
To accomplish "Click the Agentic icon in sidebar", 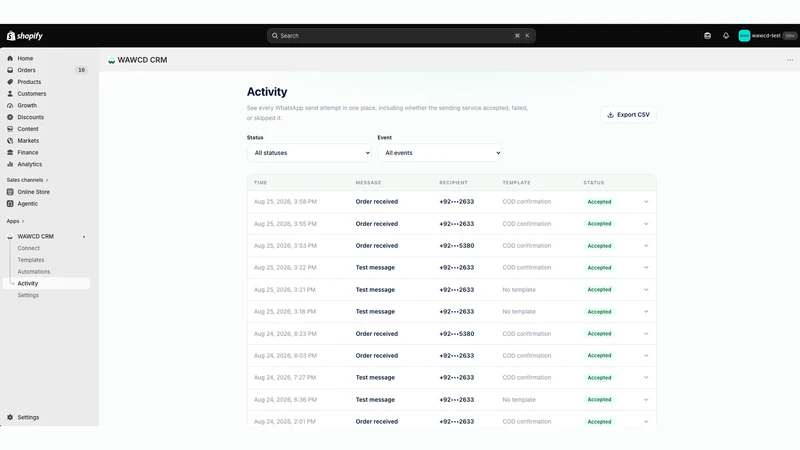I will (x=10, y=204).
